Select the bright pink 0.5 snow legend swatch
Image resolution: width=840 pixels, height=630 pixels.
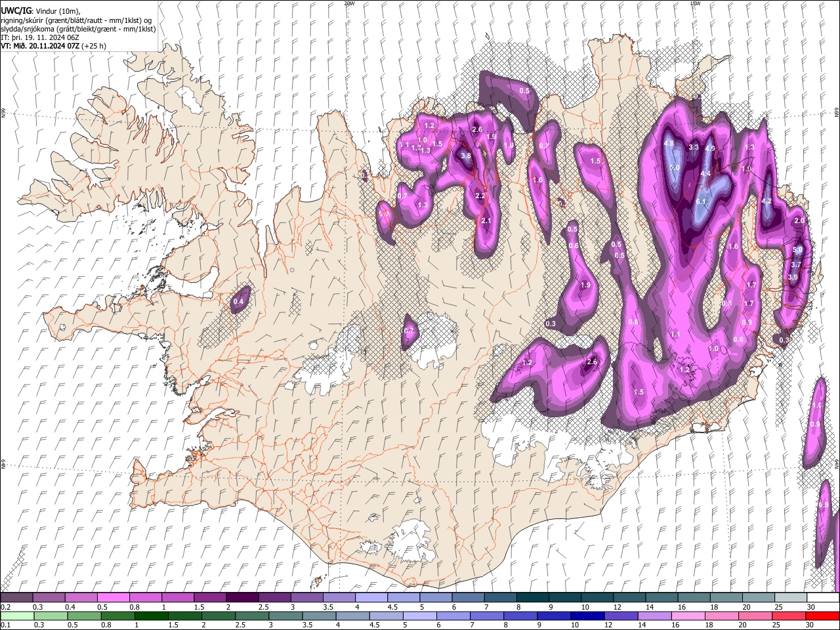tap(113, 598)
